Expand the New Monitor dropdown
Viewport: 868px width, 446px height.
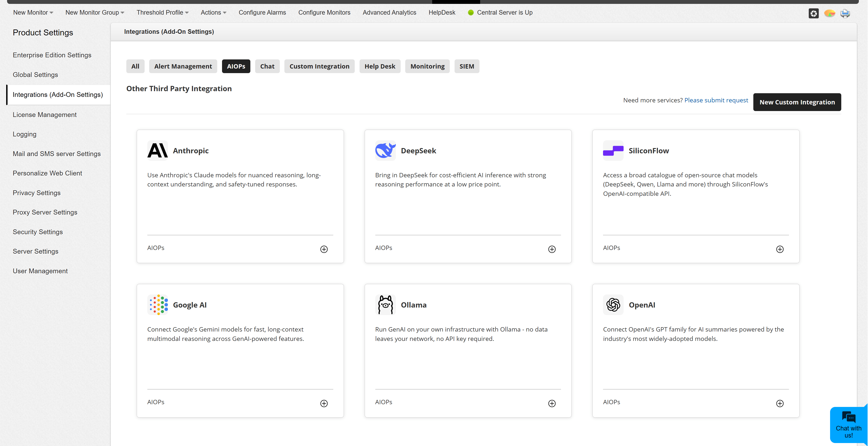point(33,13)
